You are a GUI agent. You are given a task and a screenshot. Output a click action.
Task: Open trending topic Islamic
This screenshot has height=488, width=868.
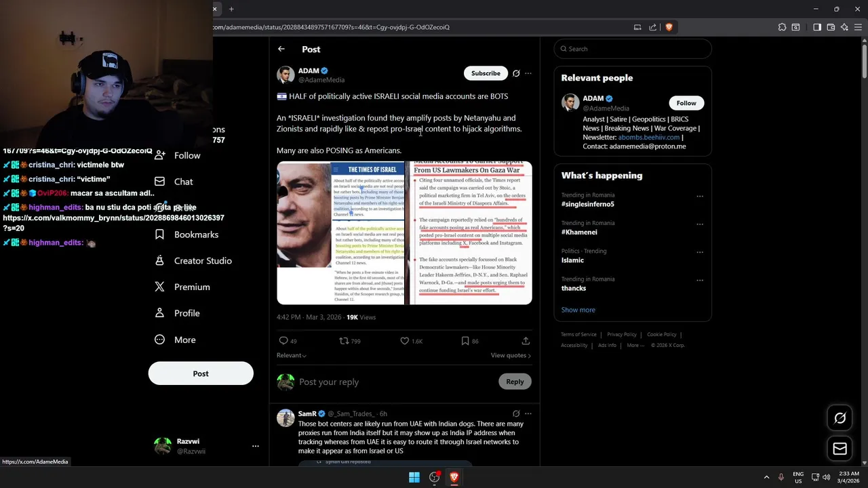(572, 260)
